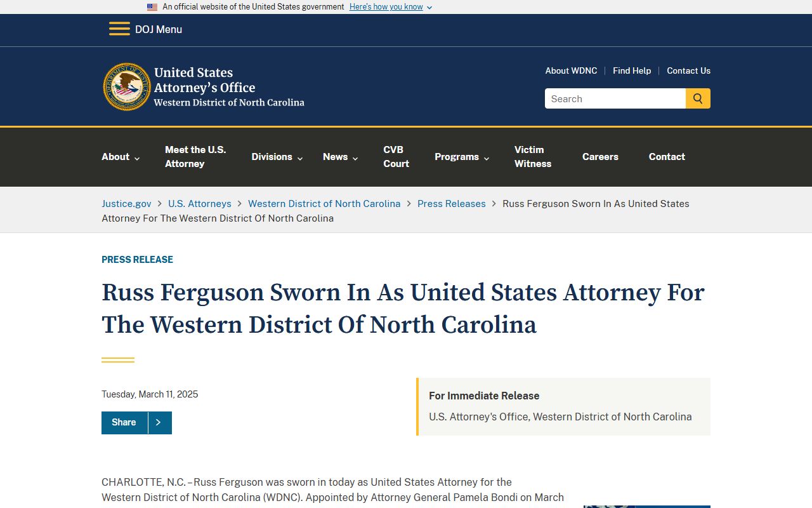This screenshot has height=508, width=812.
Task: Click the yellow search magnifier button
Action: coord(698,98)
